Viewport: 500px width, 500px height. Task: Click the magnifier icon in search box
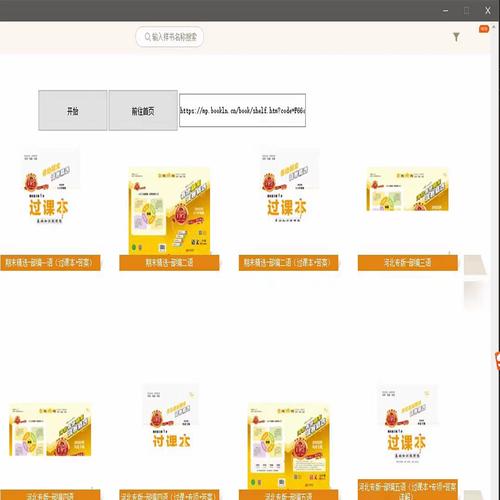click(147, 37)
